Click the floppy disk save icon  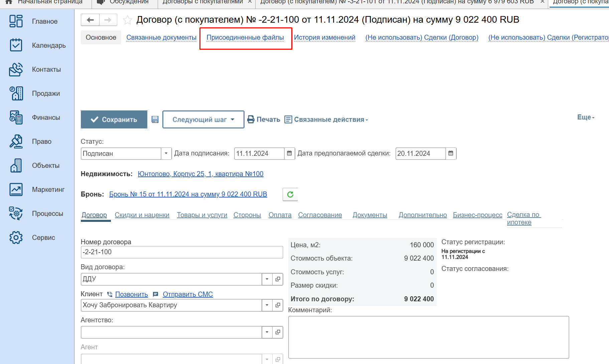pyautogui.click(x=155, y=119)
